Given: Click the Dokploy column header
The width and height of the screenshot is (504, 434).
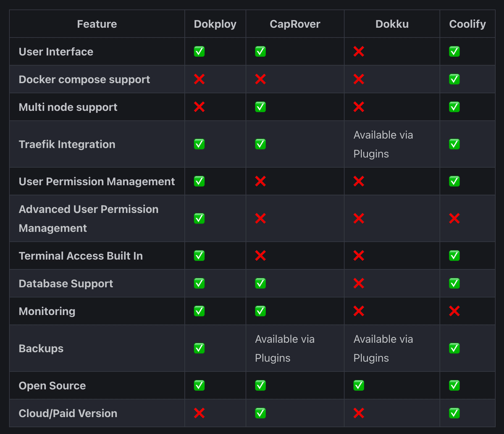Looking at the screenshot, I should tap(215, 24).
